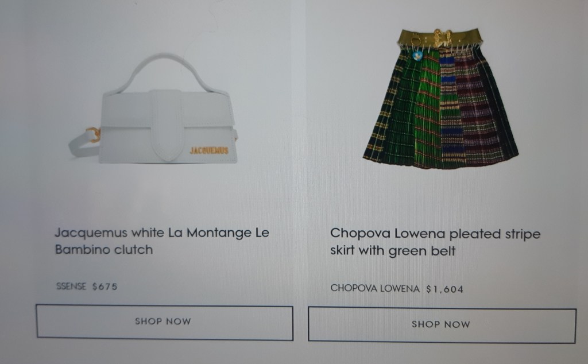Click the olive green belt on the skirt
Viewport: 588px width, 364px height.
click(x=439, y=37)
